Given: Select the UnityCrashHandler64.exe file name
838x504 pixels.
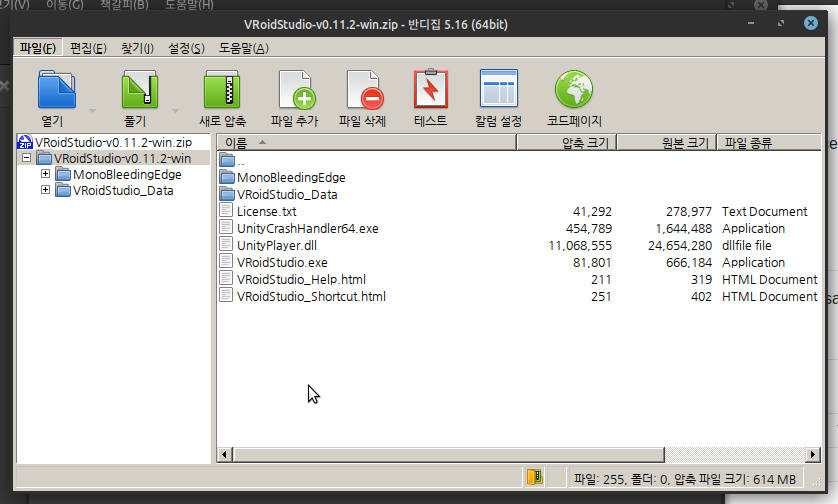Looking at the screenshot, I should point(308,228).
